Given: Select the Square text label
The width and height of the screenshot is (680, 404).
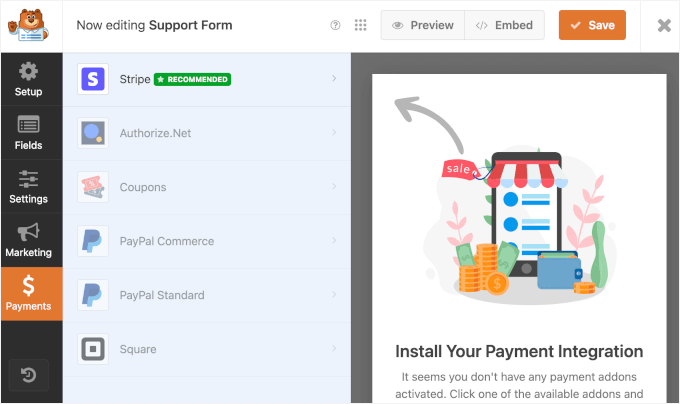Looking at the screenshot, I should click(138, 349).
